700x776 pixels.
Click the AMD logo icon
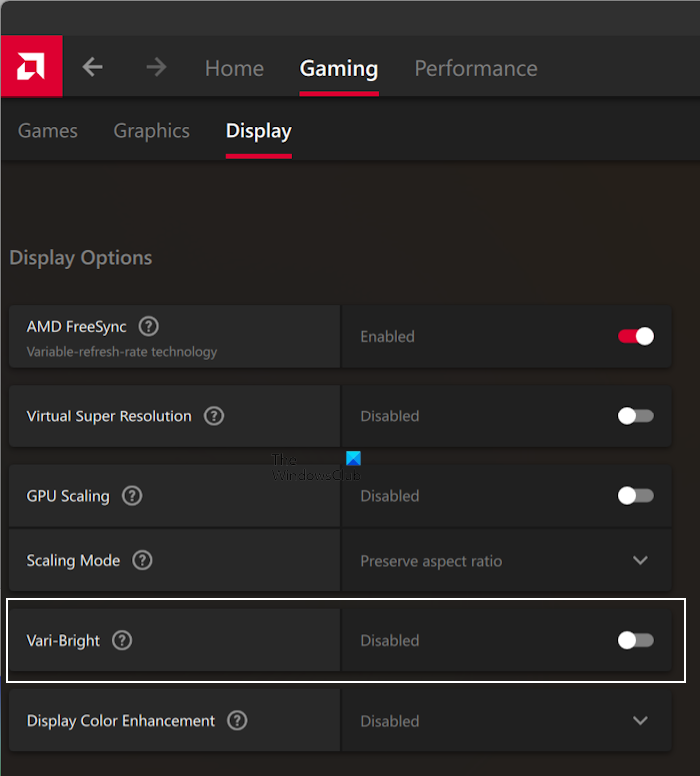pos(31,67)
